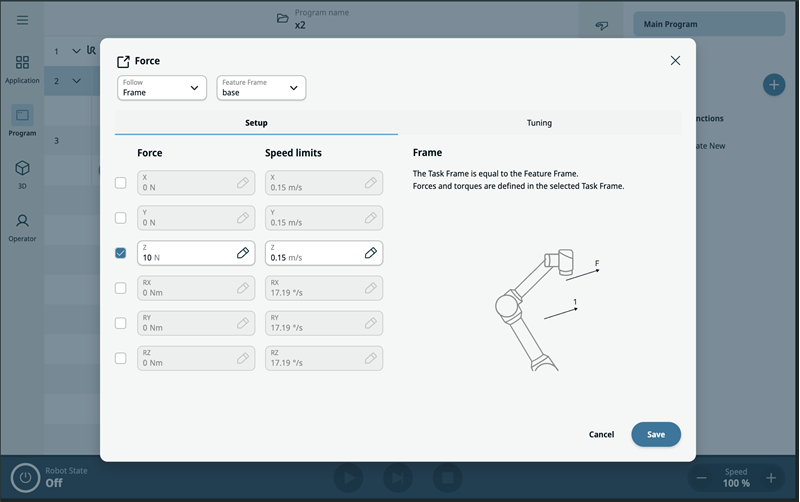Click the robot arm icon in header
800x502 pixels.
[x=602, y=25]
